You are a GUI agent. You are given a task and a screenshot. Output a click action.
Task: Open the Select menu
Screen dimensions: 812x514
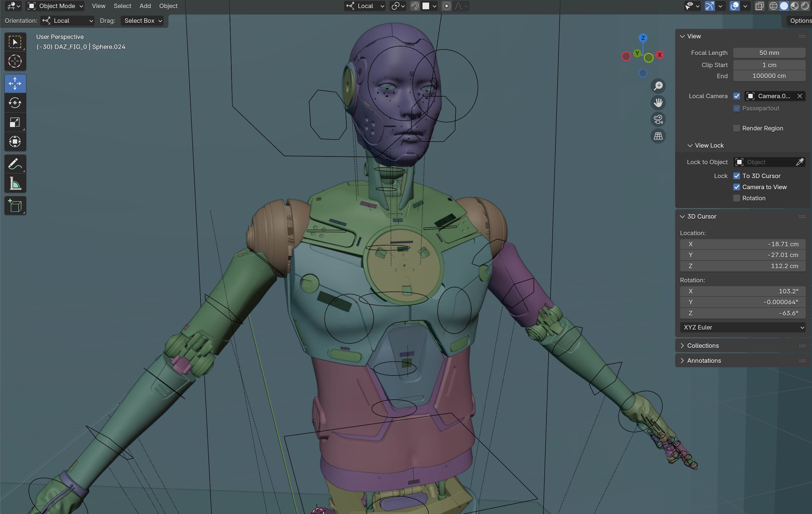122,6
